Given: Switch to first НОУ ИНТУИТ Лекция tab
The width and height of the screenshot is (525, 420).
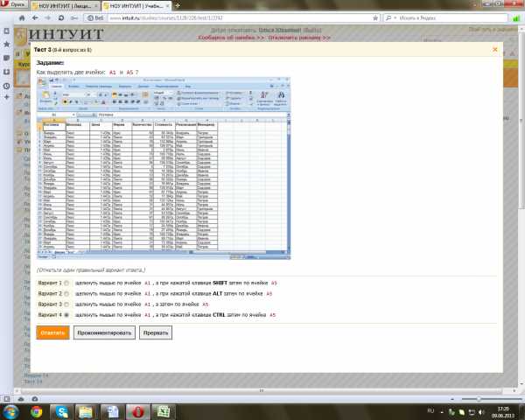Looking at the screenshot, I should coord(64,6).
